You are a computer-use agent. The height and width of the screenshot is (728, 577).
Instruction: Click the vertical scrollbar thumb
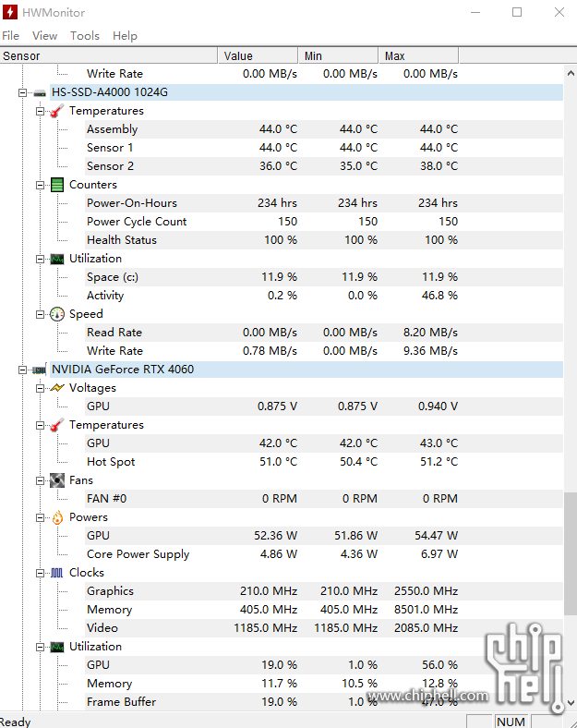pyautogui.click(x=571, y=553)
